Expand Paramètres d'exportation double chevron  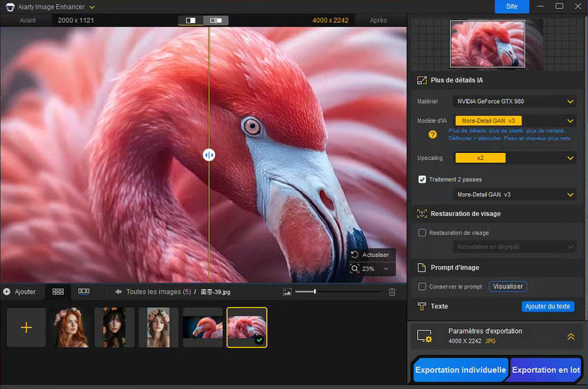[571, 336]
